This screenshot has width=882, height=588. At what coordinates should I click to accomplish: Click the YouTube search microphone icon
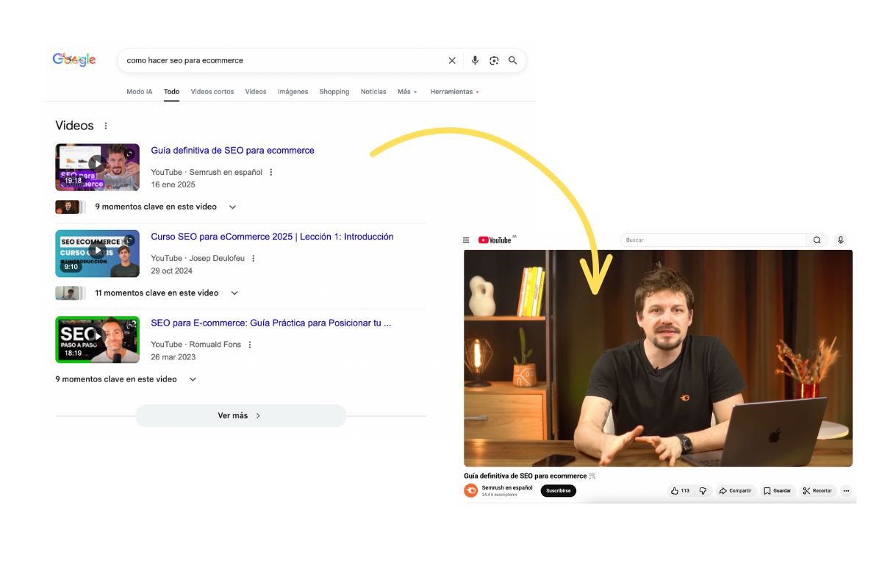pos(841,239)
